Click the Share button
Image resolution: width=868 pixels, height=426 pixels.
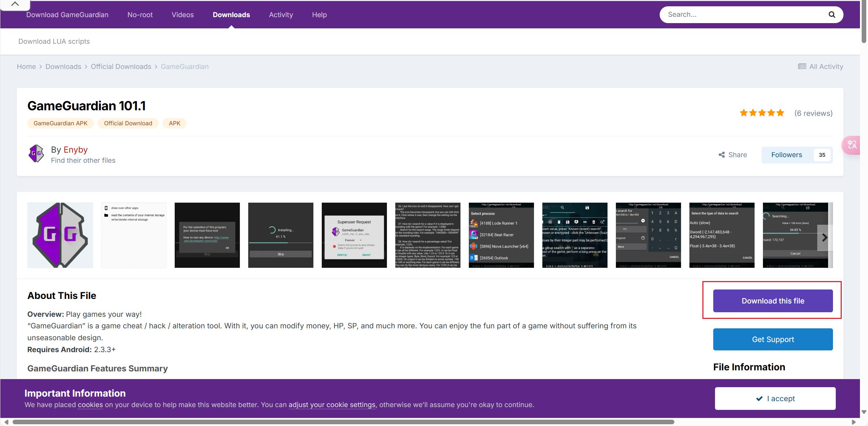click(733, 155)
